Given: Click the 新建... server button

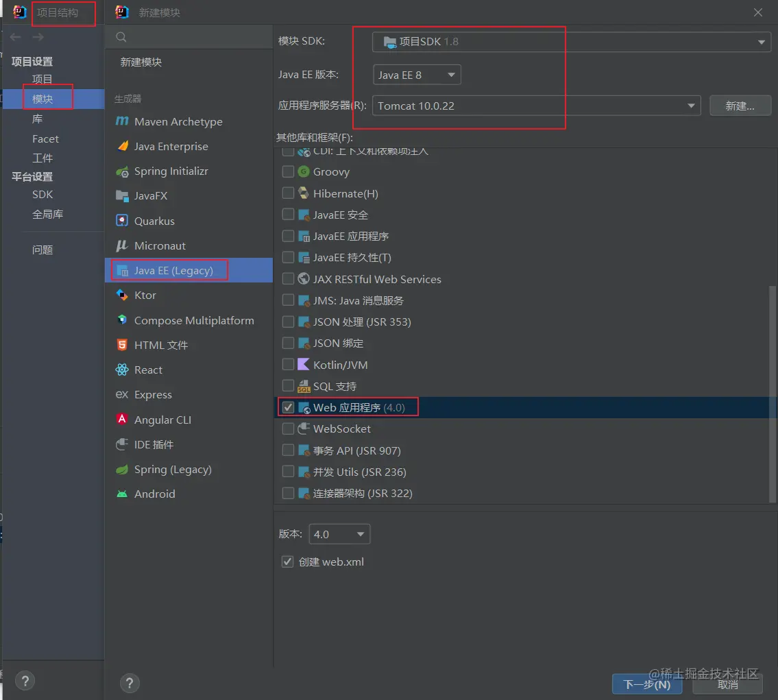Looking at the screenshot, I should [740, 106].
